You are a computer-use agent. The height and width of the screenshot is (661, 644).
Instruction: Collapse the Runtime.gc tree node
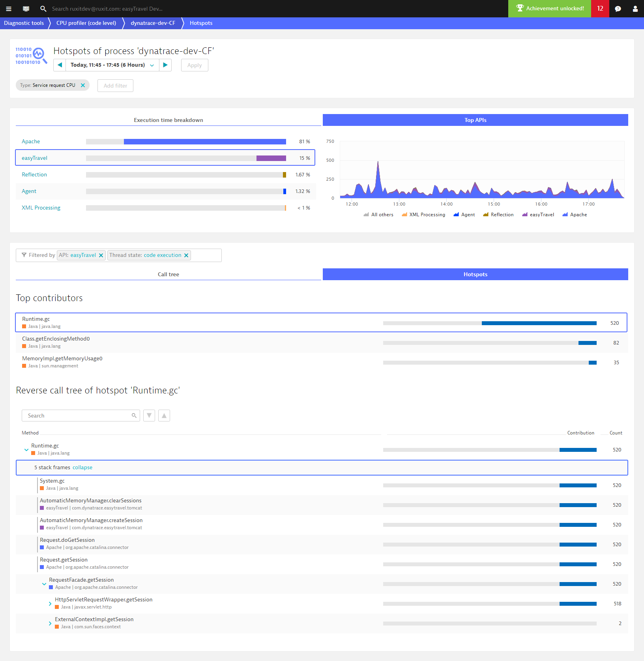(x=26, y=450)
